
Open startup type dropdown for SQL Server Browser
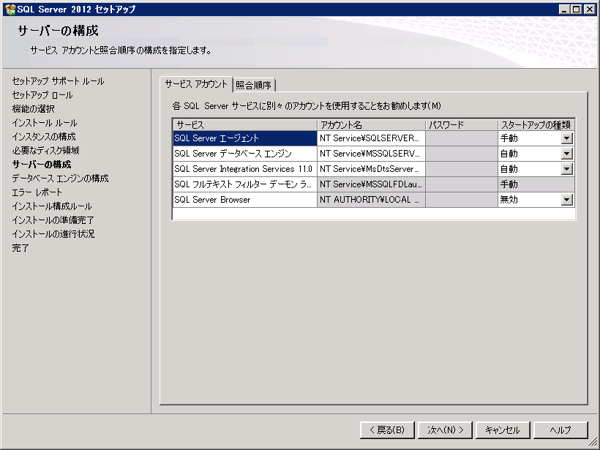(x=566, y=199)
